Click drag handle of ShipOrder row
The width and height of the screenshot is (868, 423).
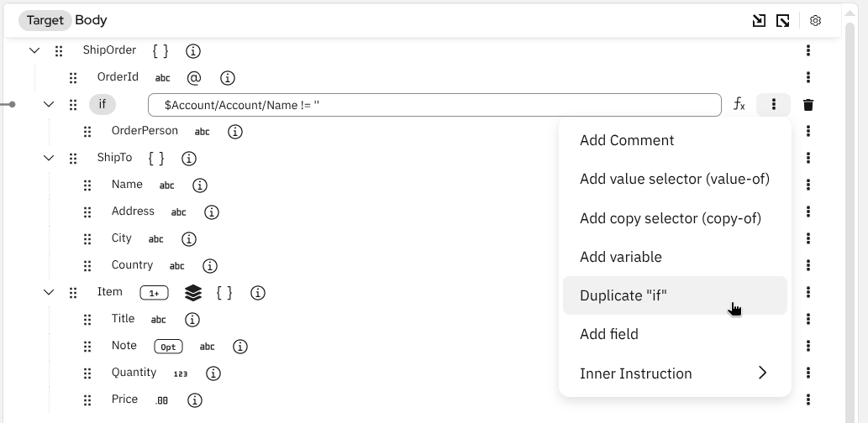[x=59, y=51]
